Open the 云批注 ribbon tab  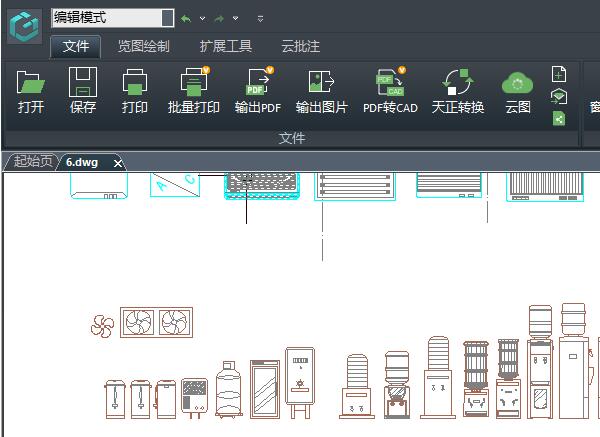click(300, 46)
